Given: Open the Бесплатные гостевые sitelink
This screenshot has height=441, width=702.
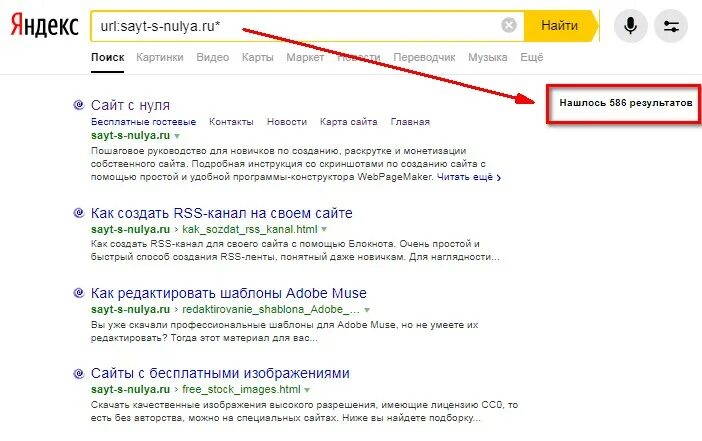Looking at the screenshot, I should [143, 122].
